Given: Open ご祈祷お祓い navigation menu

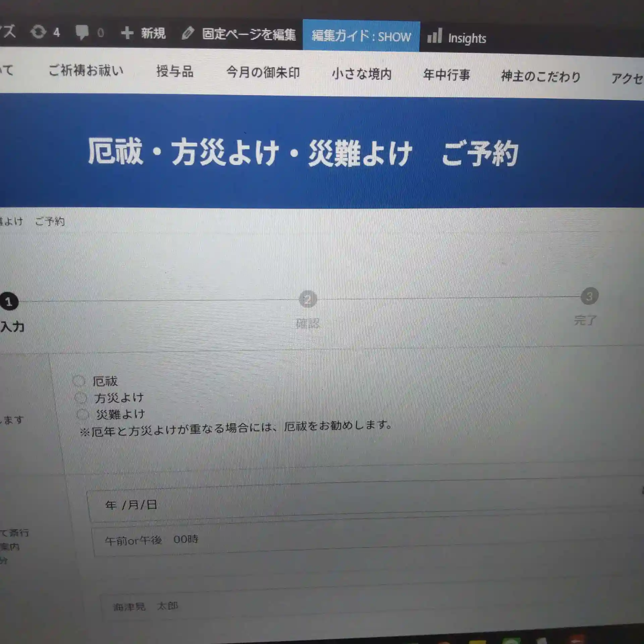Looking at the screenshot, I should [x=86, y=70].
